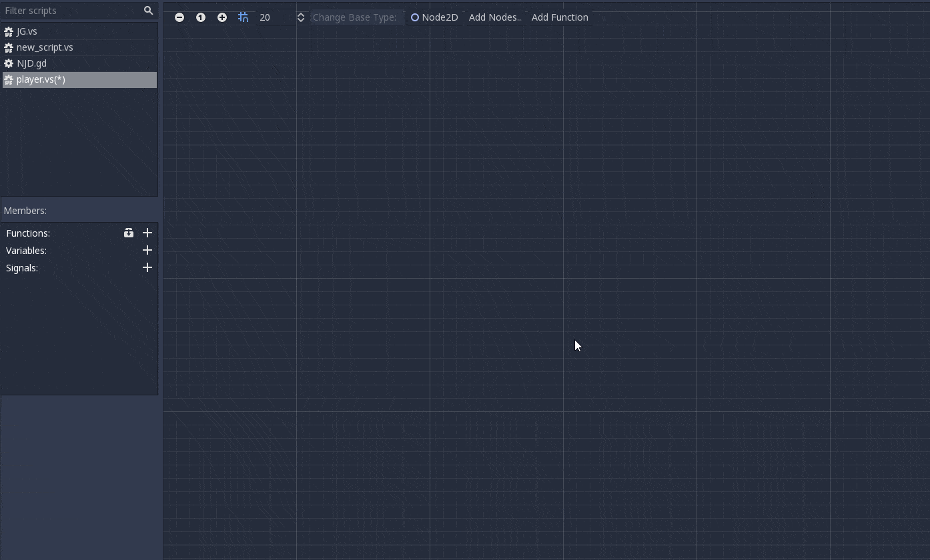Select the Signals: member row
Screen dimensions: 930x560
coord(79,267)
